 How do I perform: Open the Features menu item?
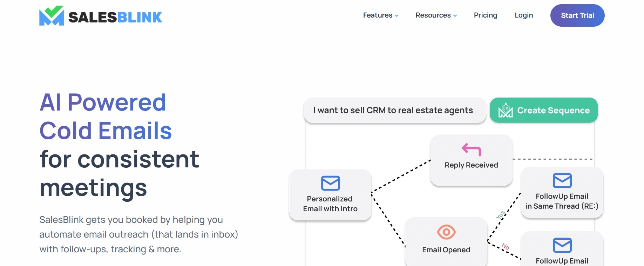point(378,15)
